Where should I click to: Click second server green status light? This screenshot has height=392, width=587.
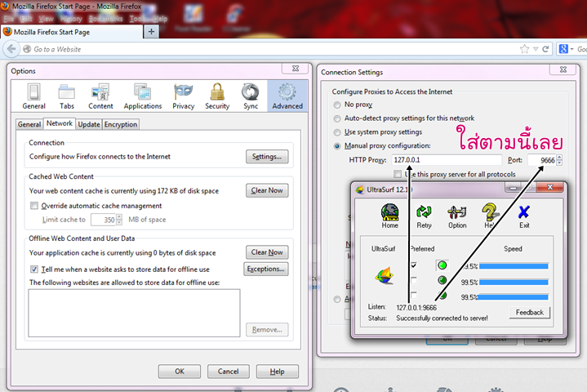pos(442,280)
